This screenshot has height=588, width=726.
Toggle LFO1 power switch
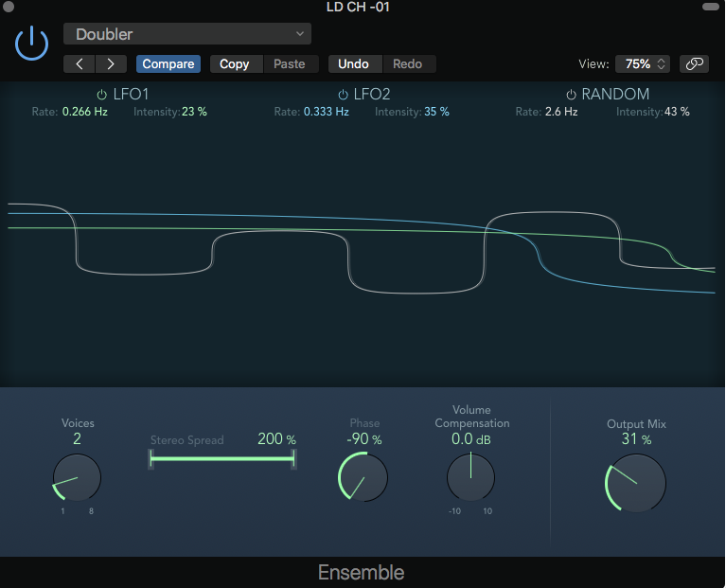[102, 95]
